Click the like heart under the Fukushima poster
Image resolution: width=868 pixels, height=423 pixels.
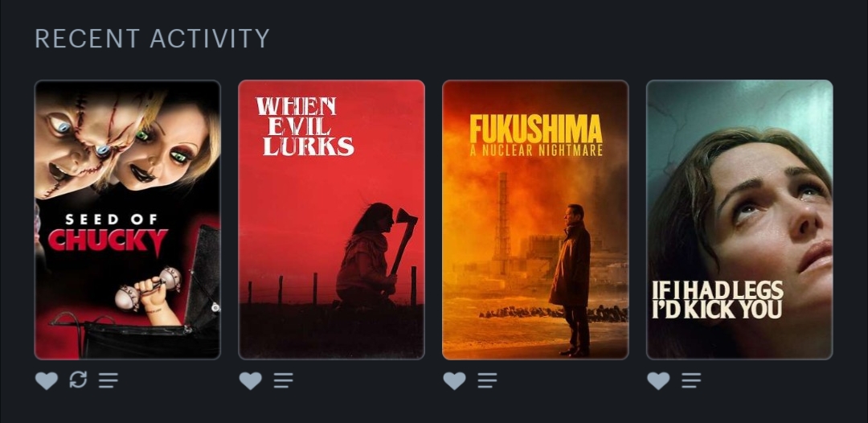(454, 380)
